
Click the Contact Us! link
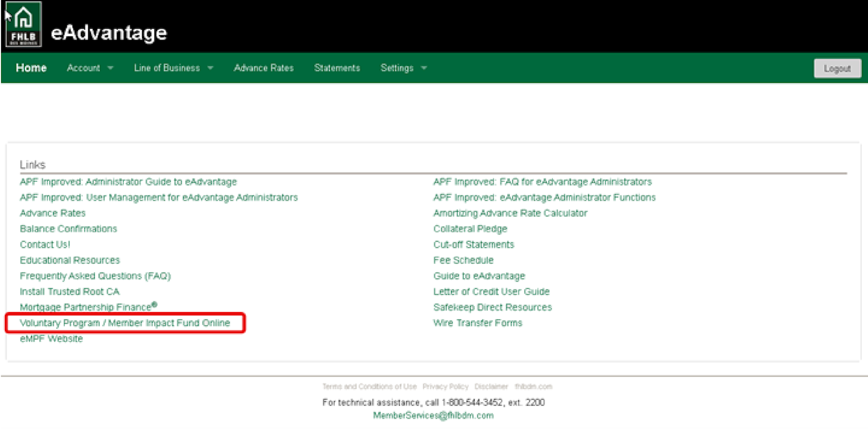coord(45,244)
